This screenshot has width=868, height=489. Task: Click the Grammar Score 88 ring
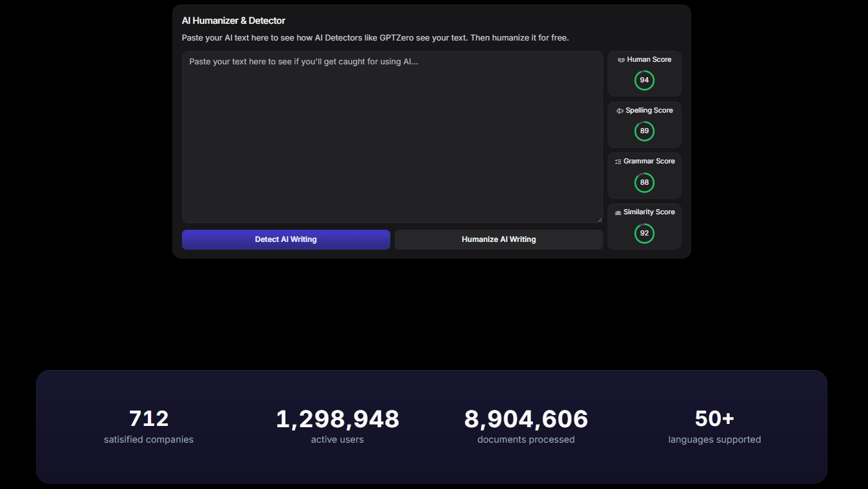point(644,182)
